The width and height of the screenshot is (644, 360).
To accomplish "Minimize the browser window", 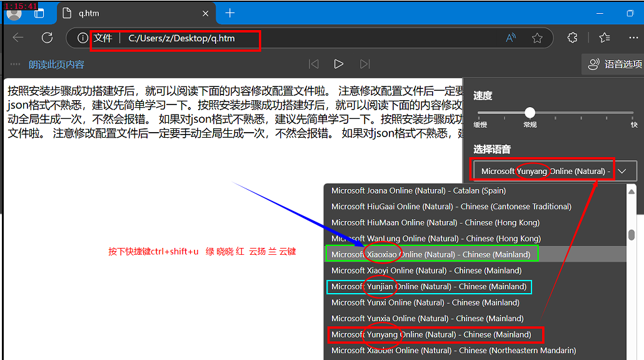I will (600, 14).
